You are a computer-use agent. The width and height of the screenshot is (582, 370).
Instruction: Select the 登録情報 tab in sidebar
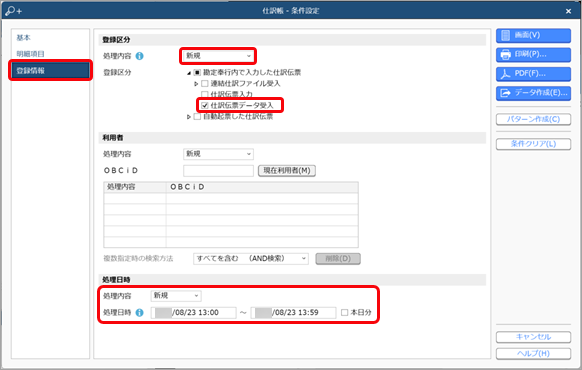pos(50,71)
